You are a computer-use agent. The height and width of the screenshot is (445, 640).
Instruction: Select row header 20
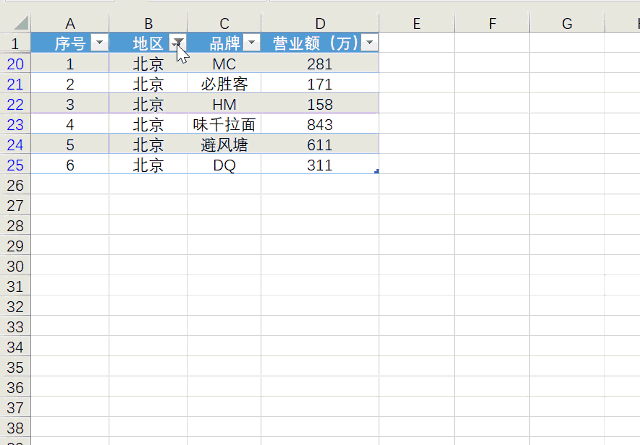(x=15, y=63)
